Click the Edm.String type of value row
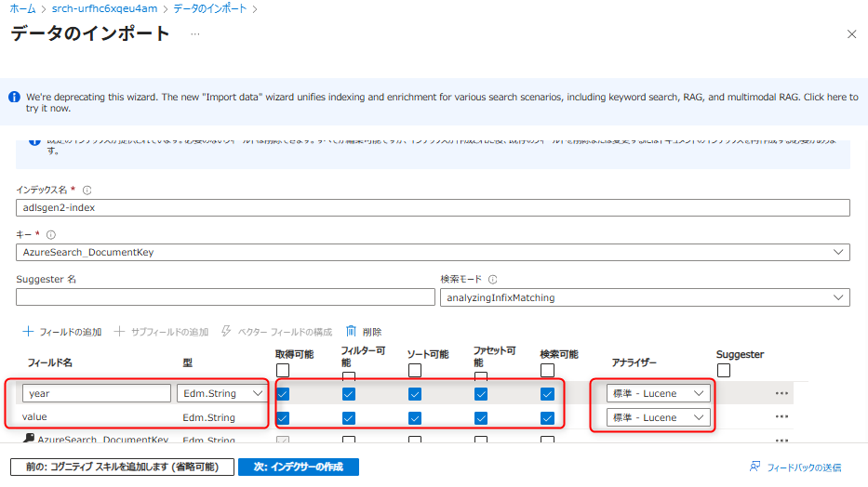This screenshot has height=487, width=868. 208,417
